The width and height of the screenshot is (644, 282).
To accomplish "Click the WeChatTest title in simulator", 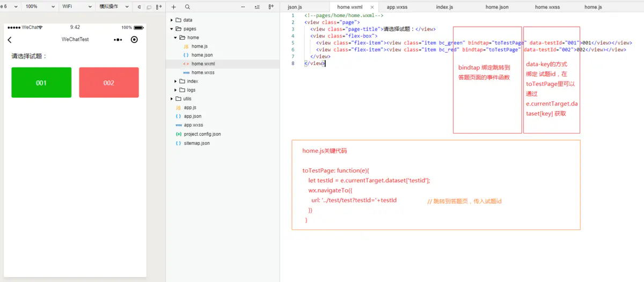I will (x=75, y=40).
